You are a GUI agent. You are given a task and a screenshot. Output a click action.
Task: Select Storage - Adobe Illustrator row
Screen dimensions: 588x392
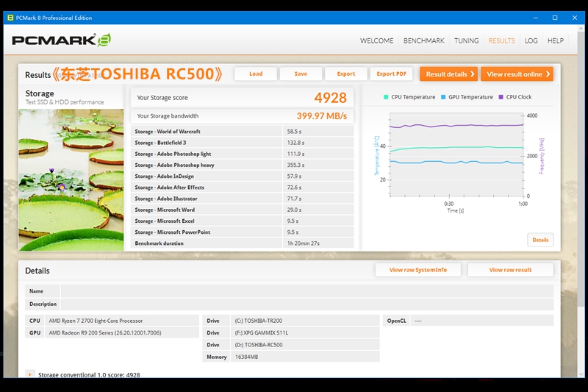(243, 199)
